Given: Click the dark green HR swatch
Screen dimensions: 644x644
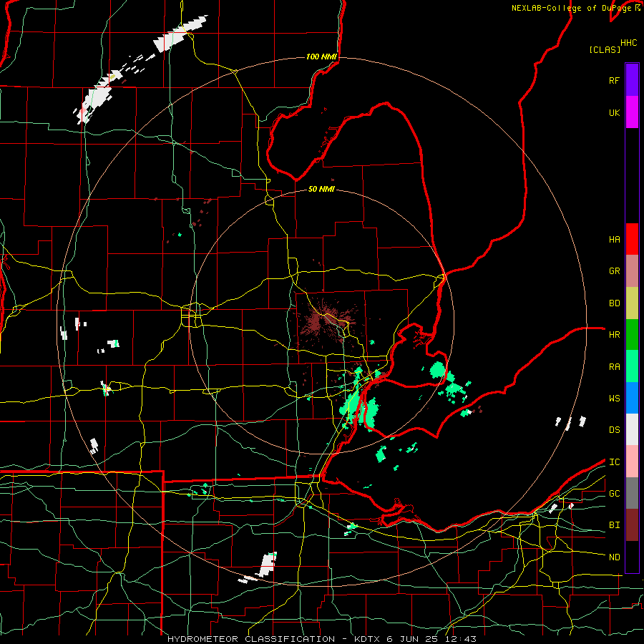Looking at the screenshot, I should (x=632, y=334).
